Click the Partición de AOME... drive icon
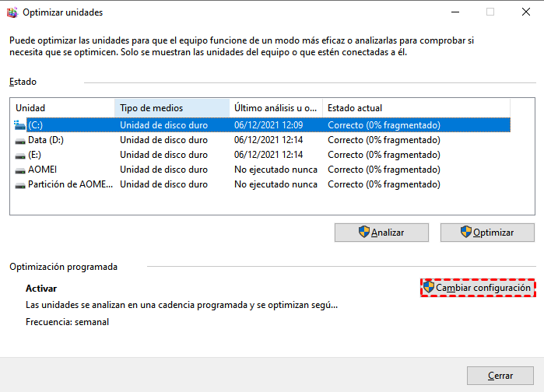 point(20,184)
